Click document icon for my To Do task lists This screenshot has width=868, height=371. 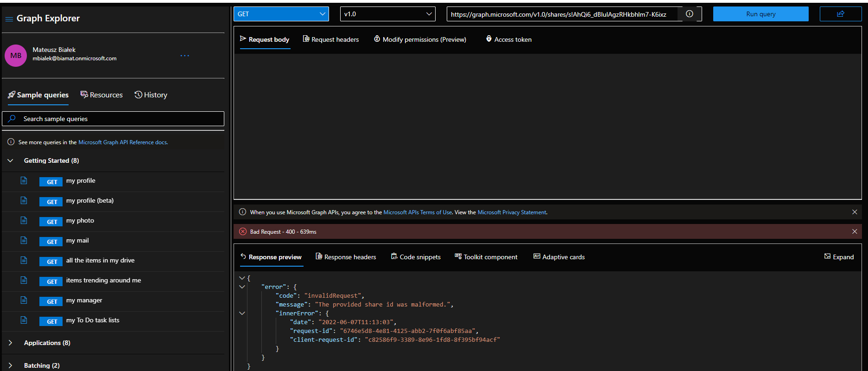point(24,320)
